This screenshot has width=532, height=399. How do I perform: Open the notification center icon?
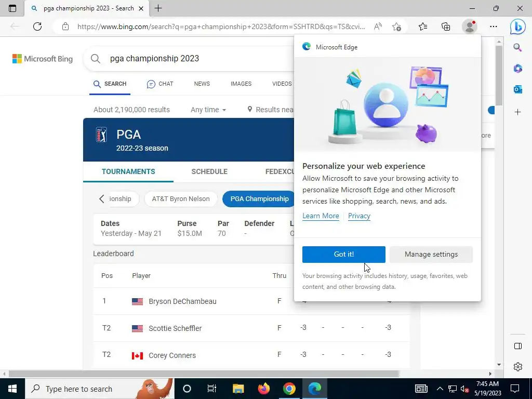click(515, 389)
